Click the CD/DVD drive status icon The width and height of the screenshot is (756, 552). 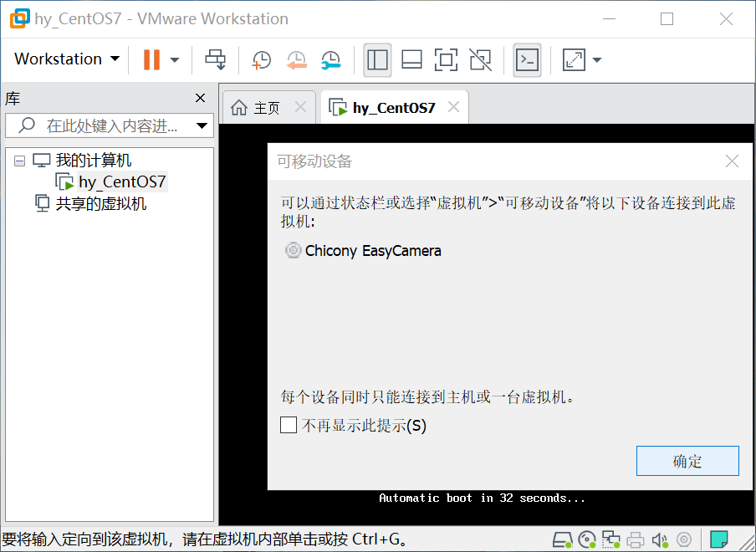coord(587,539)
